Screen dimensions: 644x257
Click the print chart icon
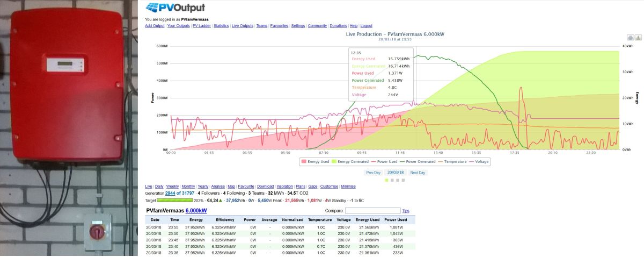pos(631,38)
